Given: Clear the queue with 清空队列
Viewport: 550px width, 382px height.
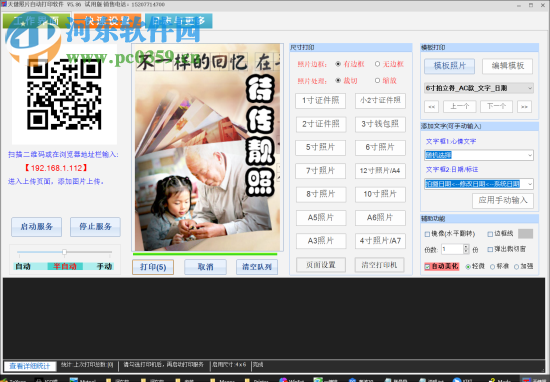Looking at the screenshot, I should pyautogui.click(x=257, y=267).
